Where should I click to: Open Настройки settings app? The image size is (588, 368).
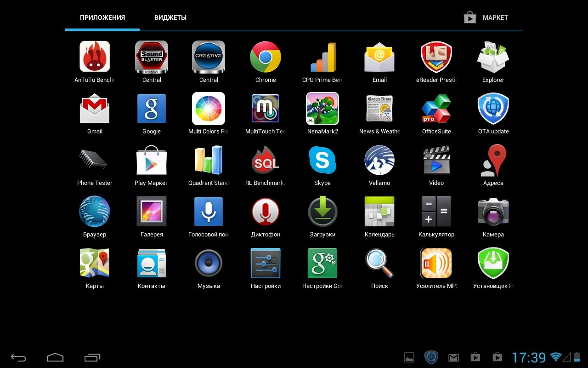point(266,263)
